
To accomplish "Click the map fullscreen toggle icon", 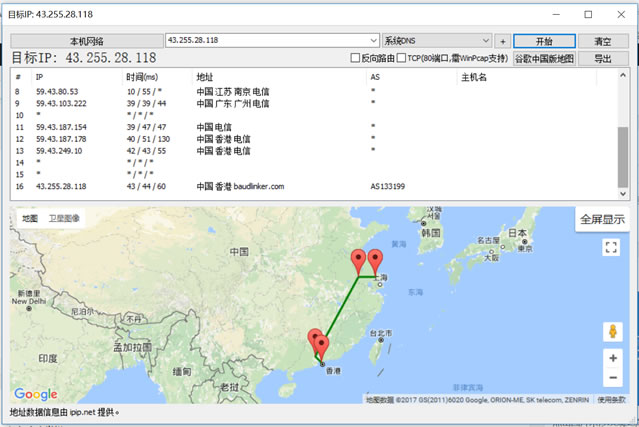I will [611, 247].
